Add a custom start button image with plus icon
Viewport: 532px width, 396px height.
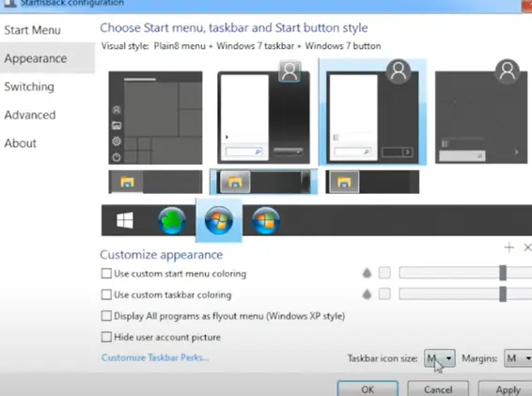coord(509,247)
